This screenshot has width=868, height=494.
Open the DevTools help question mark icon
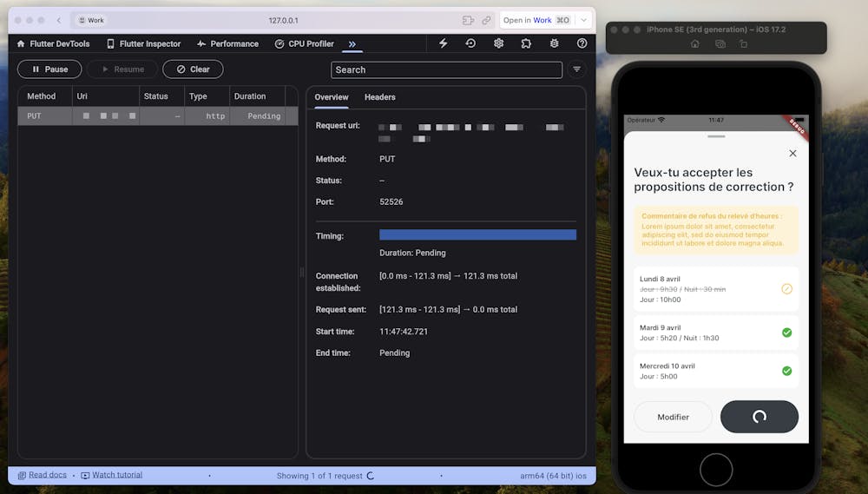pos(582,43)
